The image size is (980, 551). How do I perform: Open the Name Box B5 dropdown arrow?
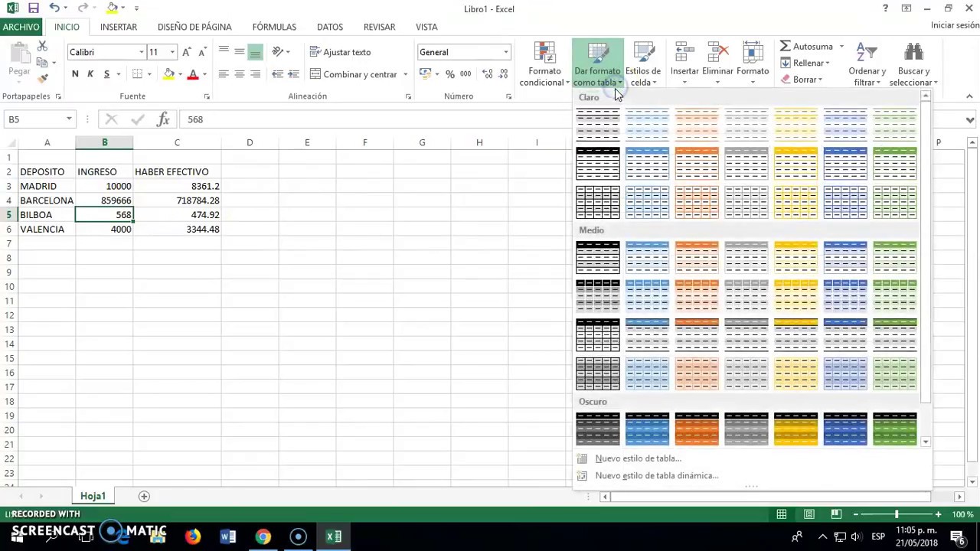(x=69, y=119)
